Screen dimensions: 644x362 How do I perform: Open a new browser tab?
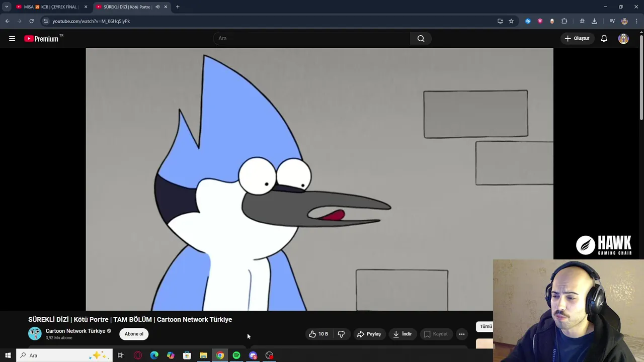[x=178, y=7]
